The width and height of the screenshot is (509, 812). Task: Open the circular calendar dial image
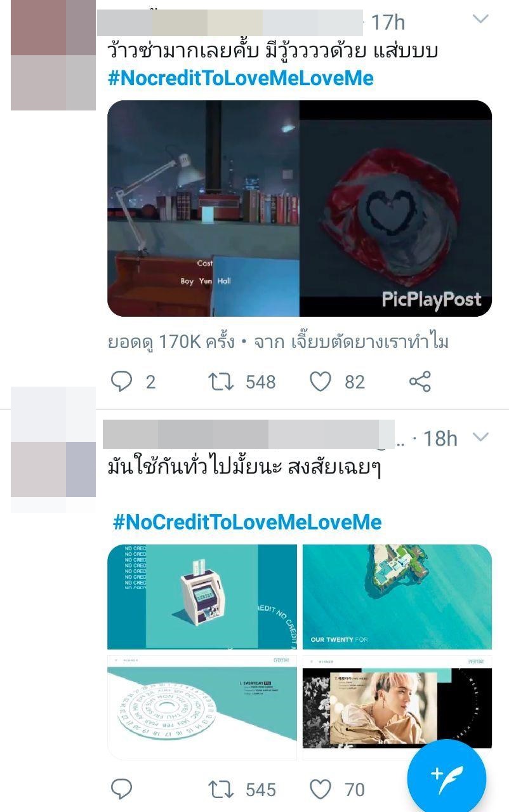click(202, 707)
